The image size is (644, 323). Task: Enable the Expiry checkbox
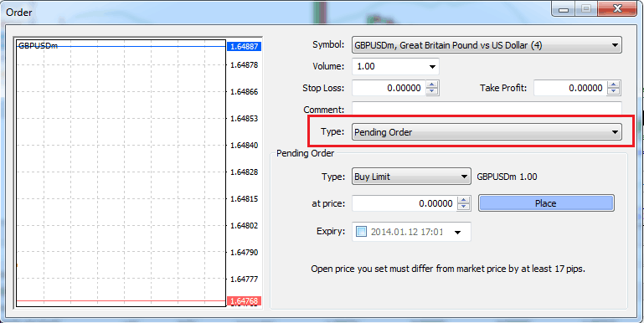click(x=361, y=232)
